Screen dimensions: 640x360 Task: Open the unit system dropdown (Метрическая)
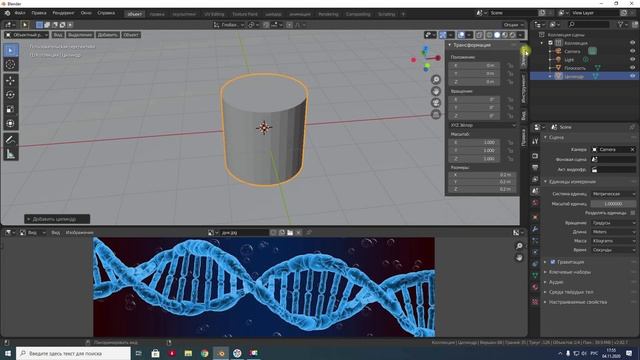(x=613, y=194)
